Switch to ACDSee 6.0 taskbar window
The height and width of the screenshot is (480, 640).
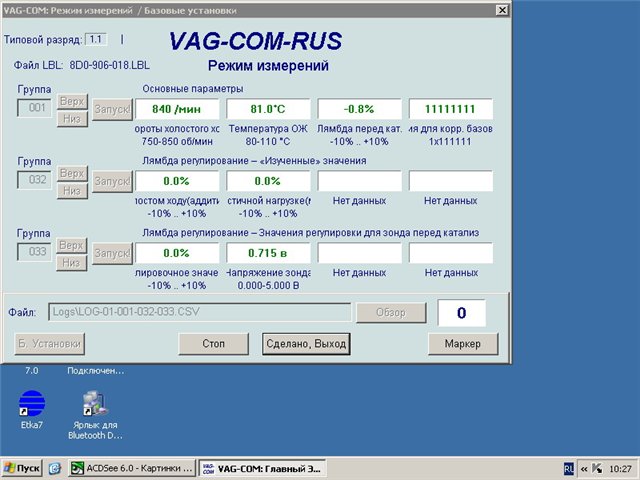pos(132,468)
